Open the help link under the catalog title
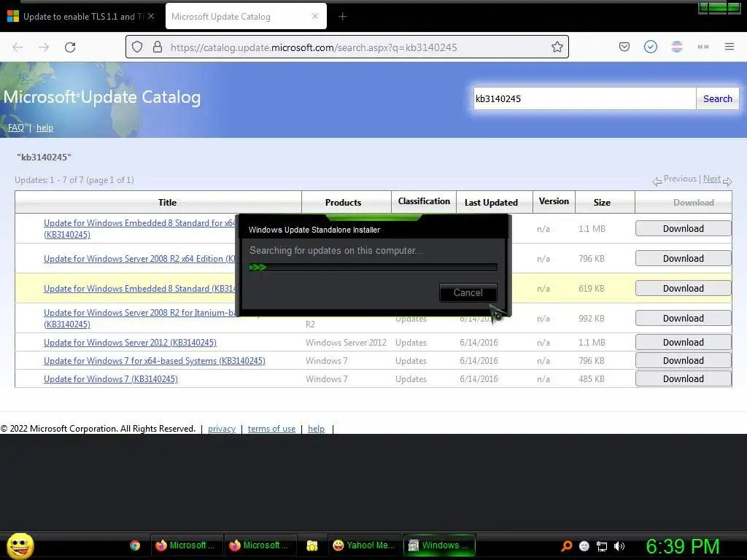The width and height of the screenshot is (747, 560). pyautogui.click(x=44, y=128)
